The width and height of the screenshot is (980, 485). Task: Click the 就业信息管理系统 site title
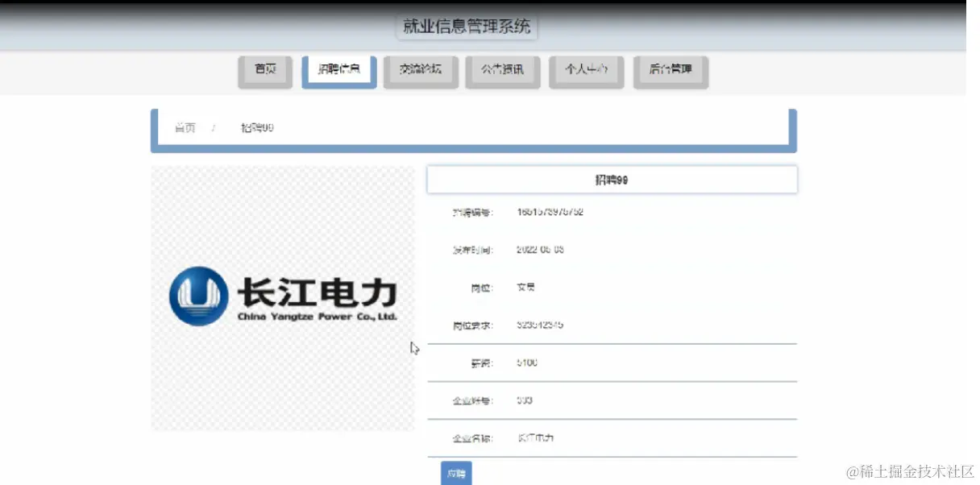[467, 27]
